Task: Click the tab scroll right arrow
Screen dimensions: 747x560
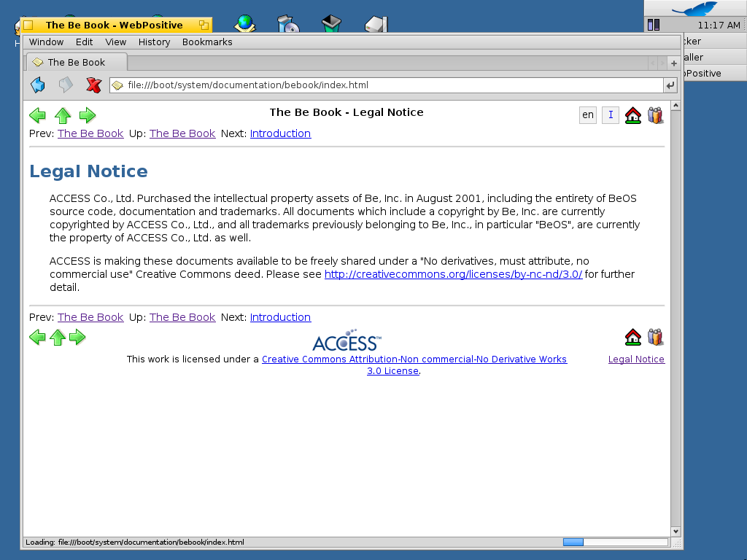Action: click(x=662, y=63)
